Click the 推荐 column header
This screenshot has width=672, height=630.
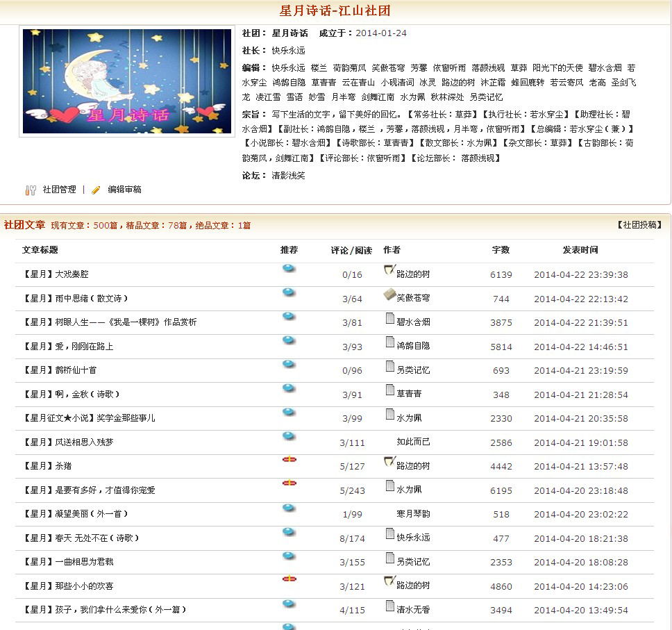(289, 250)
